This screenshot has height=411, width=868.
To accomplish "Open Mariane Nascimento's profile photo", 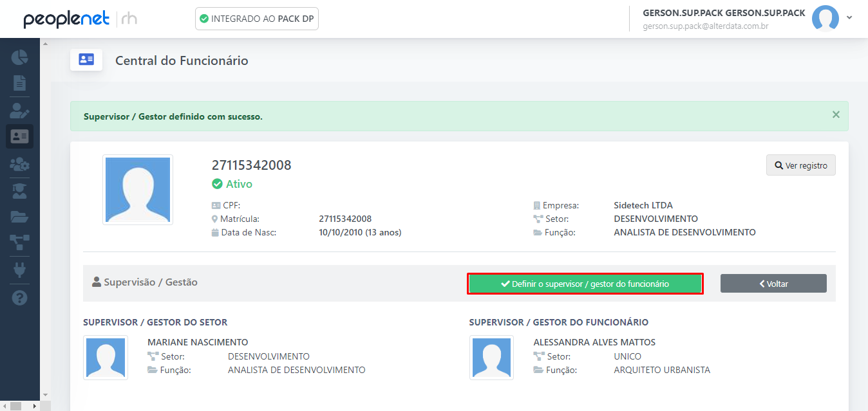I will [x=105, y=358].
